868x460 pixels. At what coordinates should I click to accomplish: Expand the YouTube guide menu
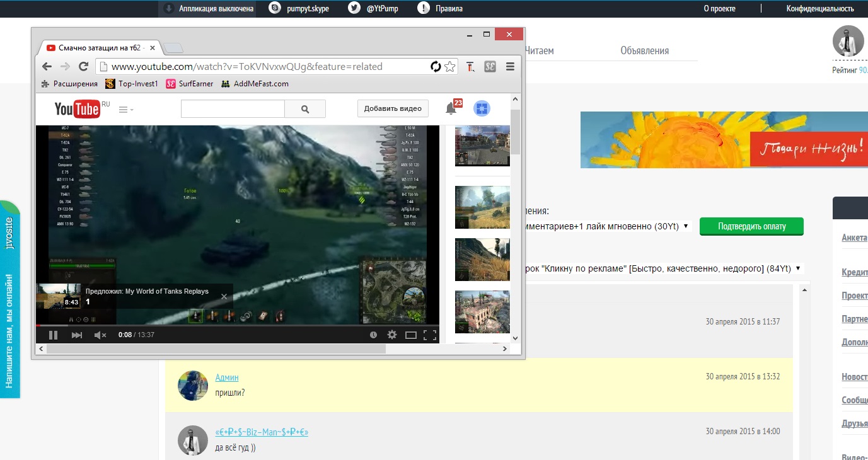126,110
